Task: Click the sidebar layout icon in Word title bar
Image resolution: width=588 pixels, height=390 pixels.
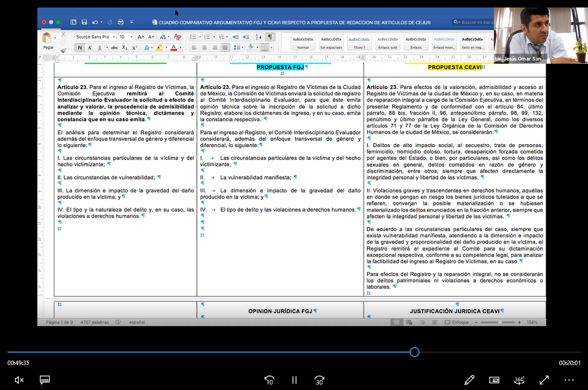Action: pos(74,22)
